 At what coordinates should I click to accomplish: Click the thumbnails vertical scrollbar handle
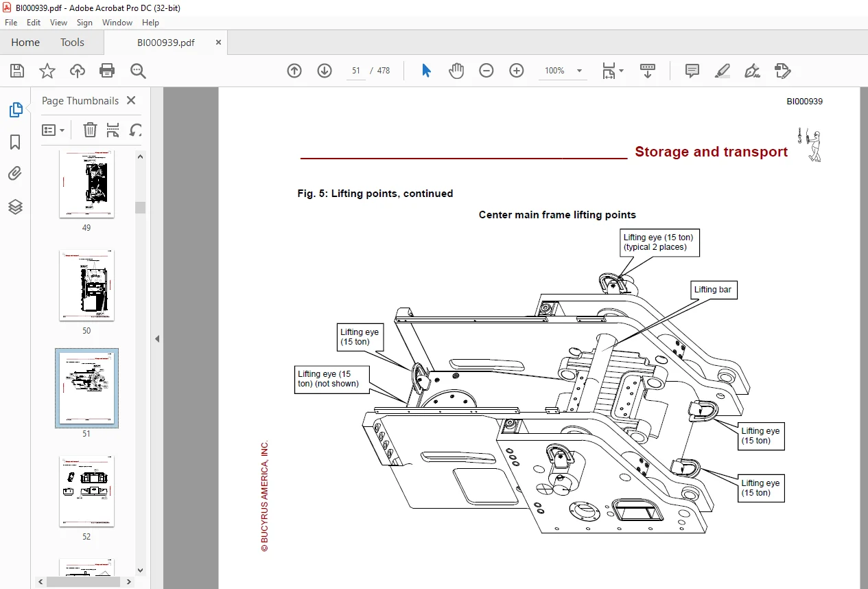pos(140,207)
